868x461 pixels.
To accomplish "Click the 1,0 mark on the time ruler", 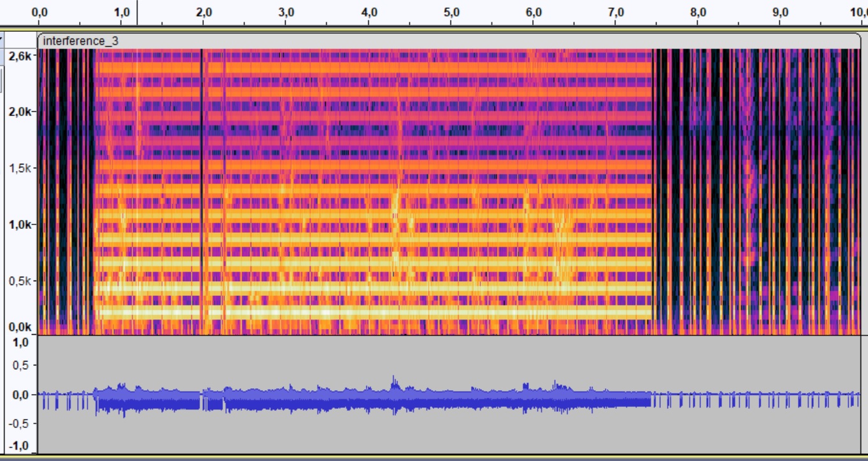I will coord(122,12).
